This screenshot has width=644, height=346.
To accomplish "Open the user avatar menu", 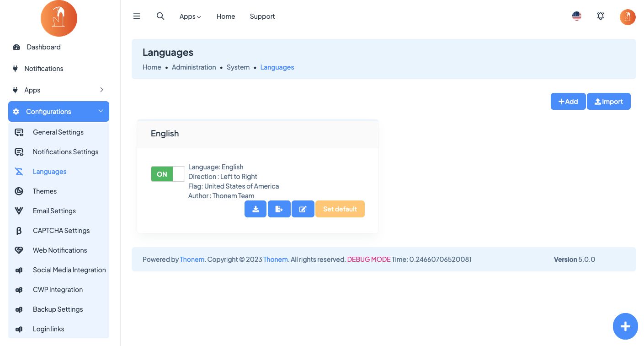I will pyautogui.click(x=628, y=17).
